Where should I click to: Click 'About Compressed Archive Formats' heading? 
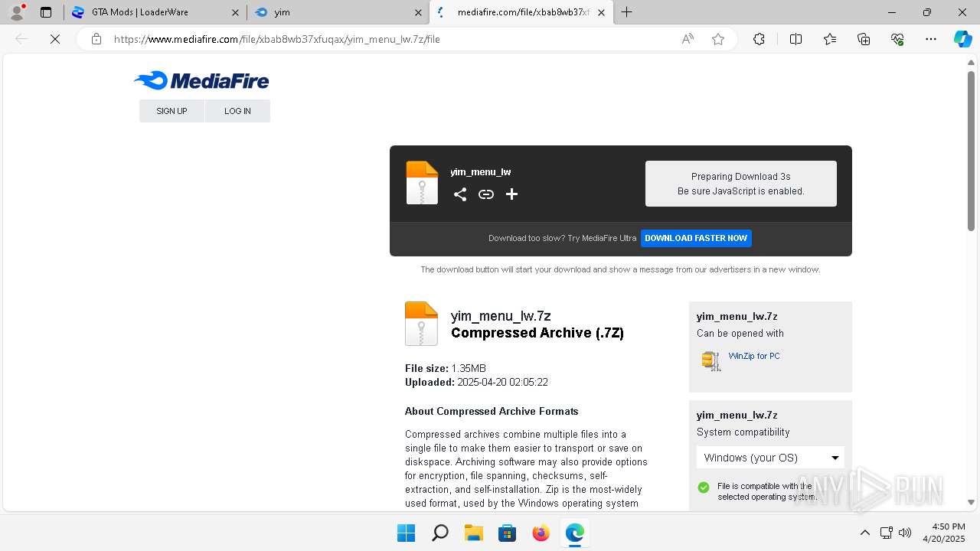492,411
